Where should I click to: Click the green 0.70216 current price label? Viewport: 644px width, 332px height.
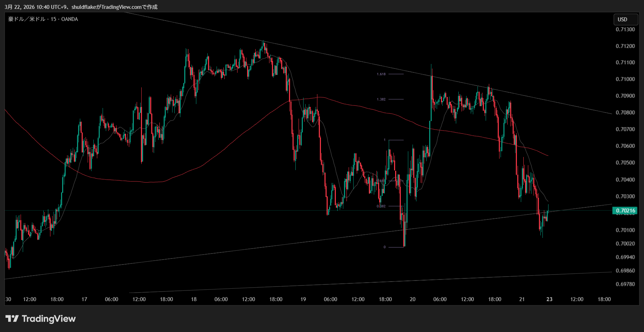[x=625, y=211]
